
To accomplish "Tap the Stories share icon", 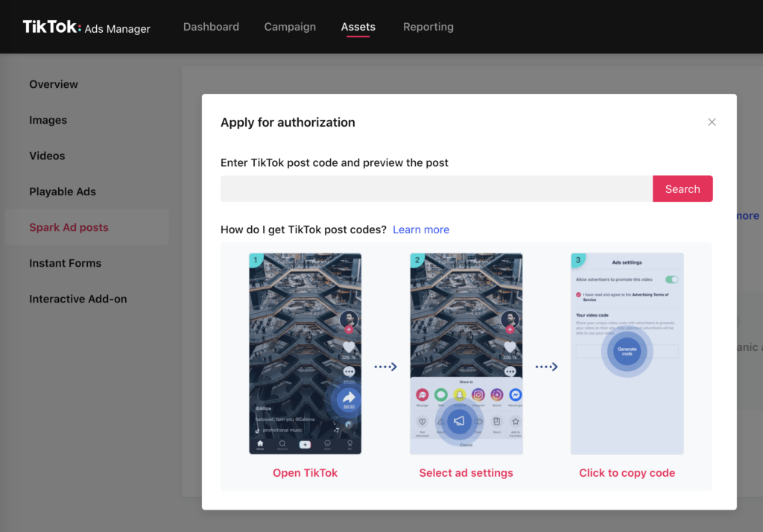I will [497, 394].
